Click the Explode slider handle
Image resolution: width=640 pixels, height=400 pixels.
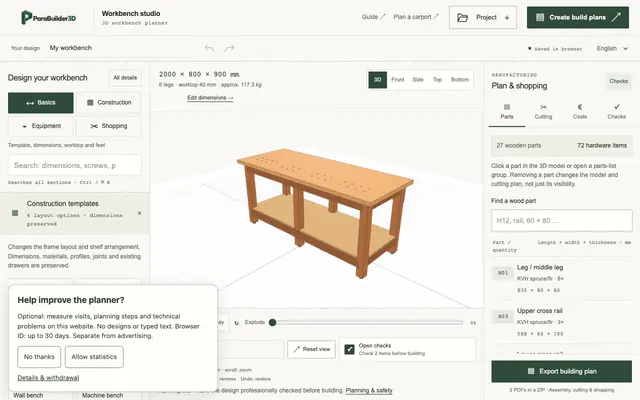coord(273,322)
